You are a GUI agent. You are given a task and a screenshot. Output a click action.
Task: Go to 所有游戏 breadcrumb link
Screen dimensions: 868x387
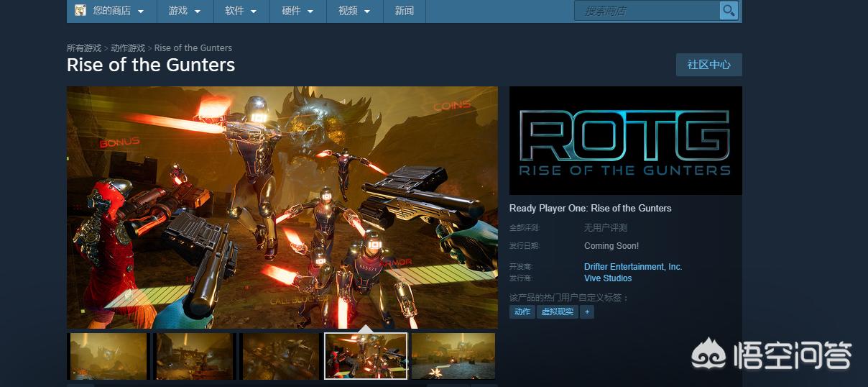click(84, 48)
